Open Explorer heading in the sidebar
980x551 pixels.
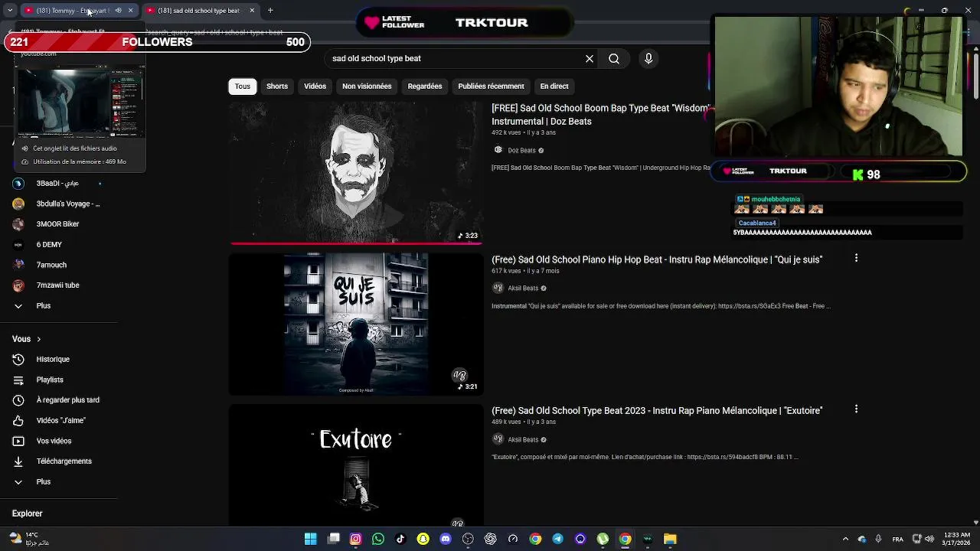click(27, 514)
